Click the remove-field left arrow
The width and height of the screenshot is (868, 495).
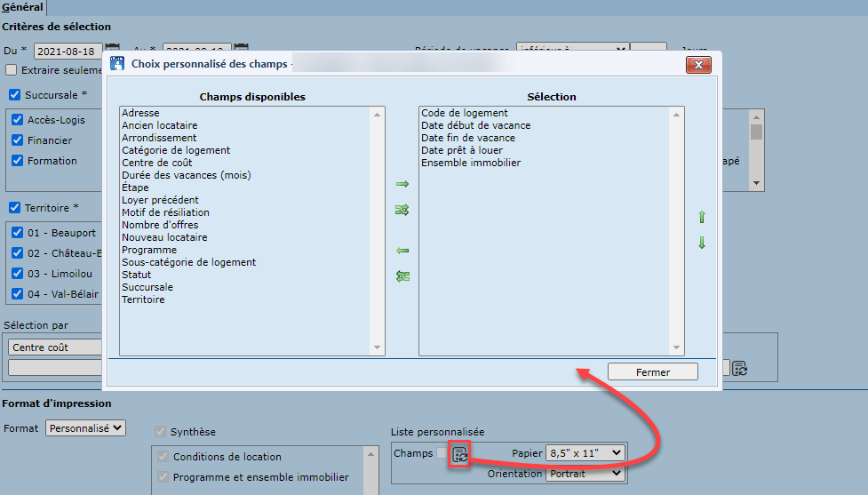click(x=402, y=251)
